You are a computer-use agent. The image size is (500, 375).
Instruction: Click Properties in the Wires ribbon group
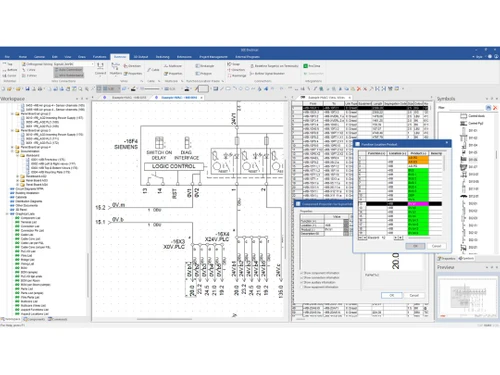(133, 73)
